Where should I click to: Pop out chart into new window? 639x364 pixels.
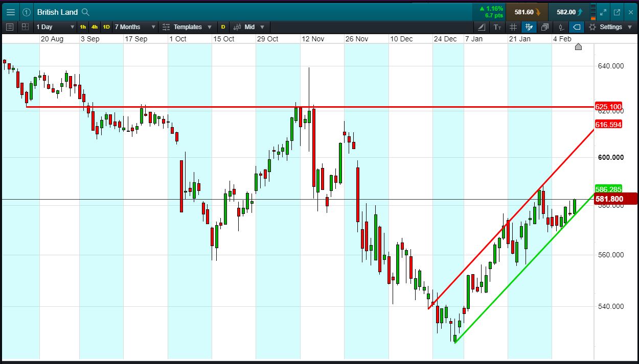point(617,12)
